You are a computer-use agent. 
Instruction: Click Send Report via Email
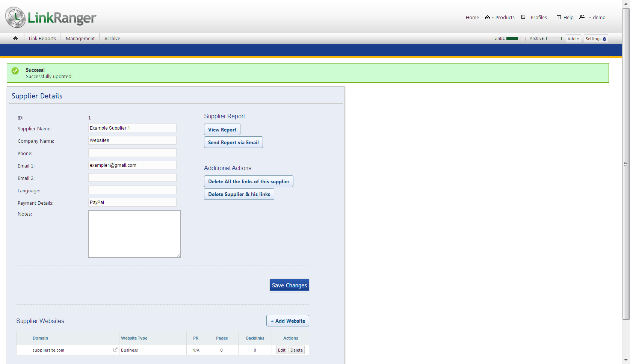tap(233, 142)
